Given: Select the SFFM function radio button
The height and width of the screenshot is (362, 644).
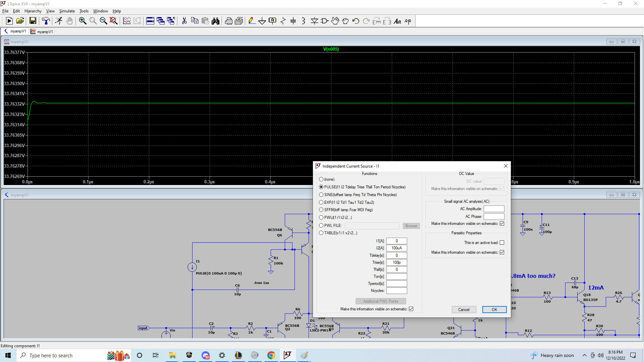Looking at the screenshot, I should tap(321, 210).
